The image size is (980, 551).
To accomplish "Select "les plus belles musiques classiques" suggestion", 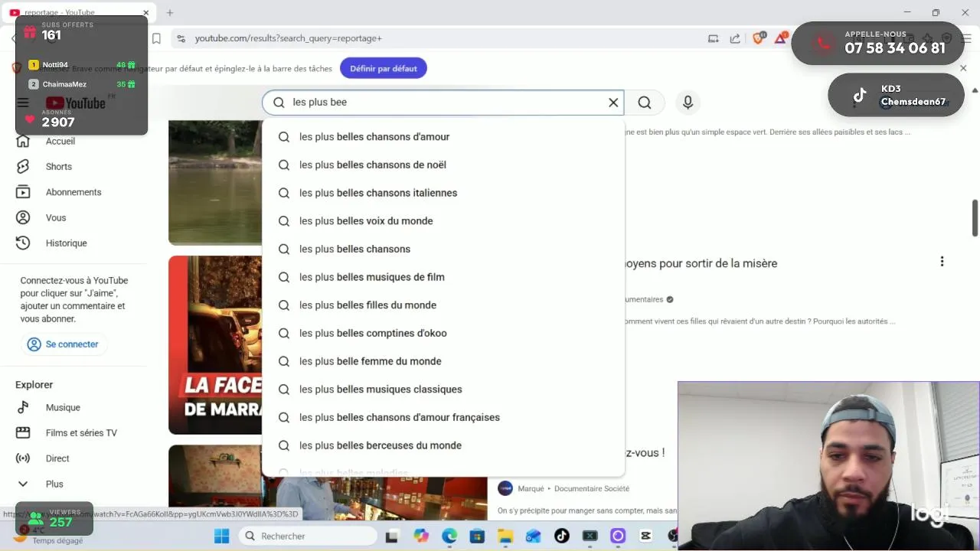I will 443,390.
